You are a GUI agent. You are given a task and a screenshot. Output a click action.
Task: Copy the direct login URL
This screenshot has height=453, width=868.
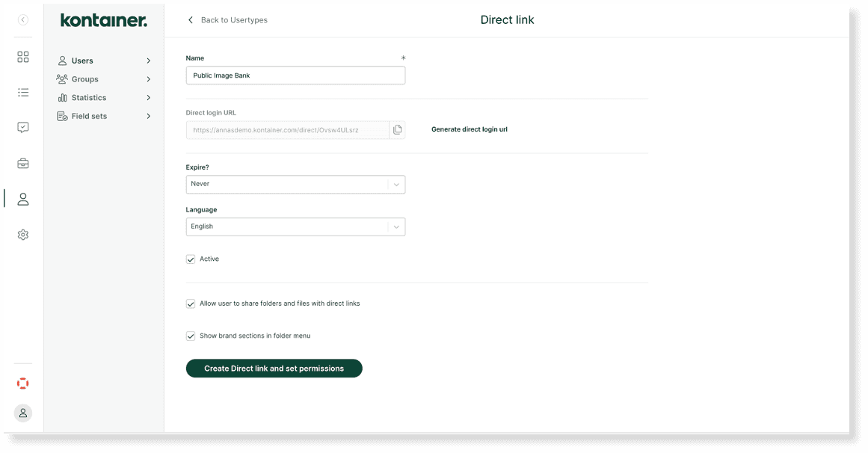click(x=398, y=130)
